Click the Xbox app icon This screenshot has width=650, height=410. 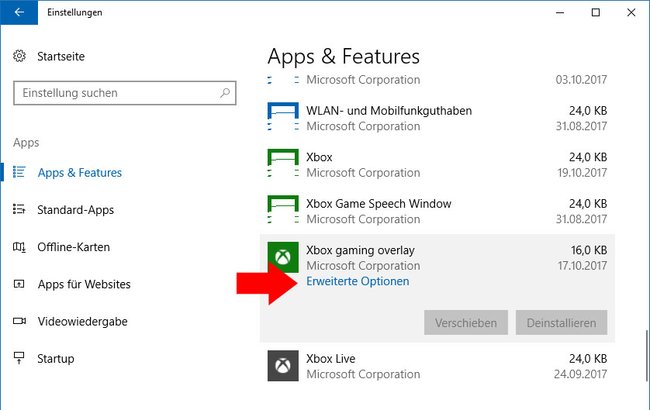point(283,163)
